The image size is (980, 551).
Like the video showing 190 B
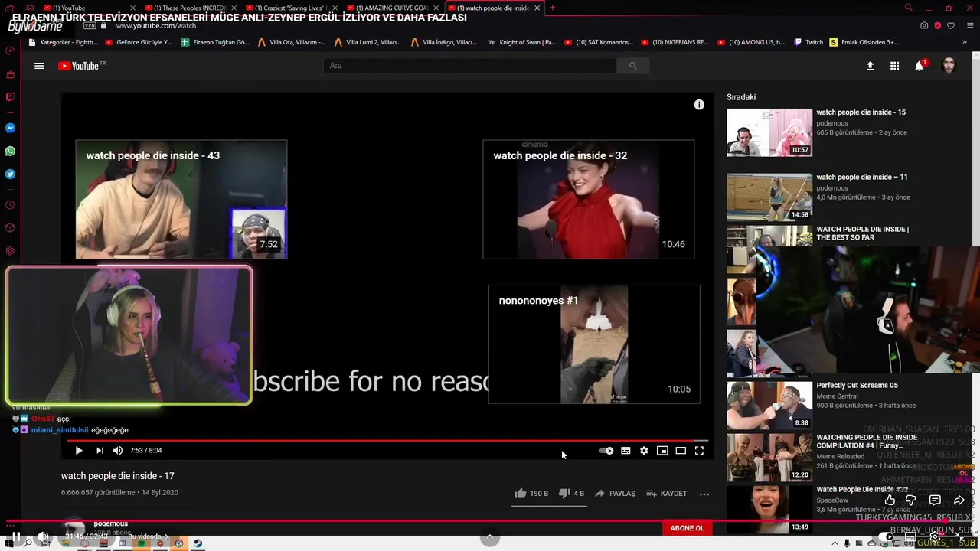click(531, 494)
